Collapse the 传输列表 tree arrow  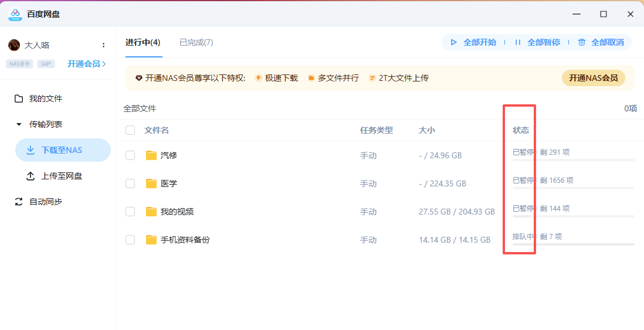pos(19,124)
